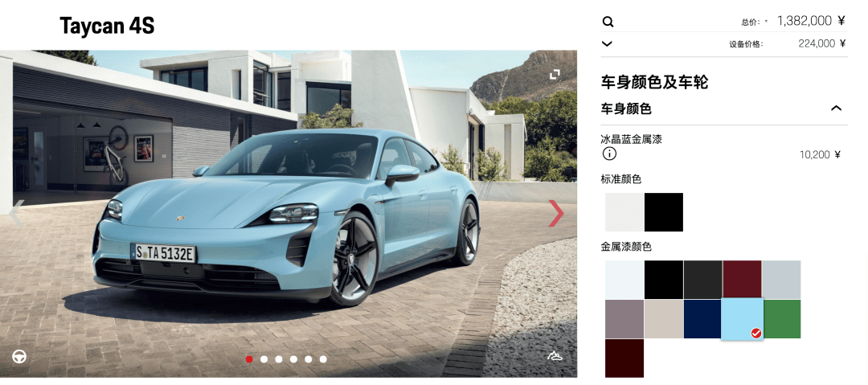Expand the equipment price chevron

pyautogui.click(x=608, y=43)
